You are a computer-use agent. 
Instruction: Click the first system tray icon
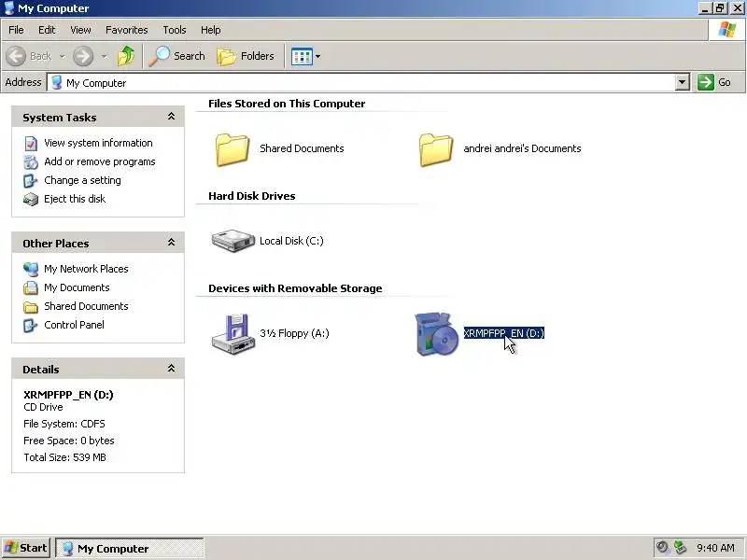click(x=663, y=547)
